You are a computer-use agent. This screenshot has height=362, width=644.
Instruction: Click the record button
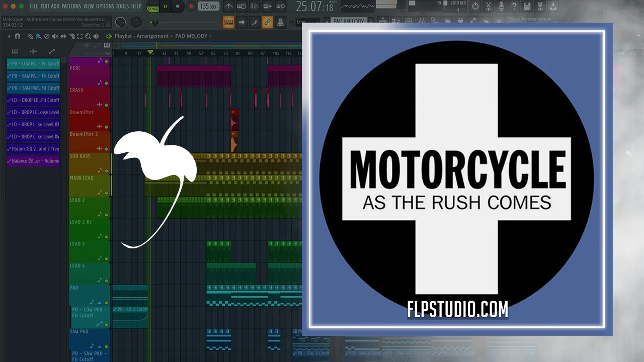coord(191,7)
